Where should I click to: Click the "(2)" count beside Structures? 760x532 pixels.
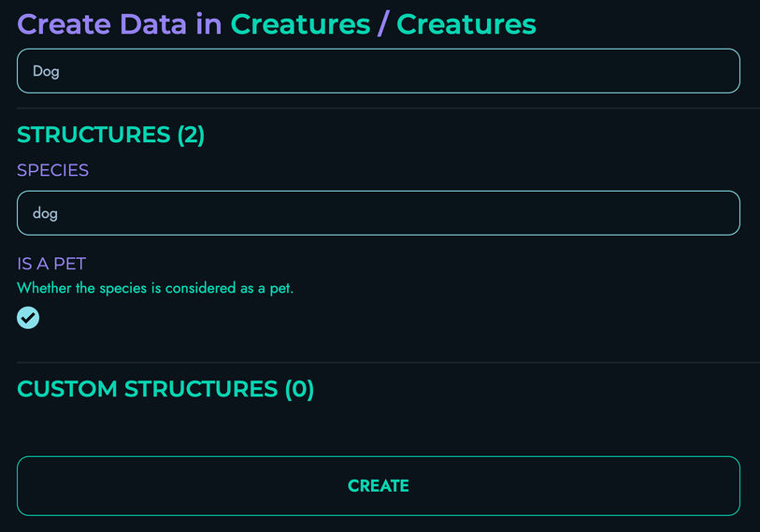click(x=191, y=135)
